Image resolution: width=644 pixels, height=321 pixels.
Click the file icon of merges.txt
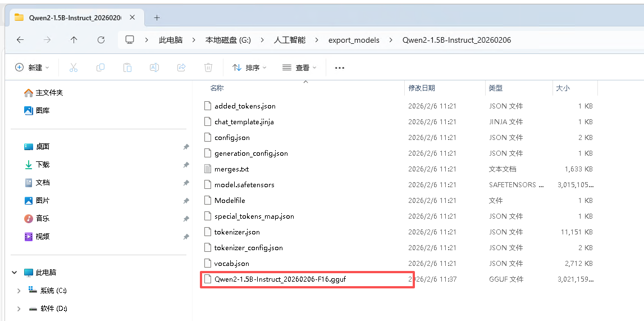208,169
